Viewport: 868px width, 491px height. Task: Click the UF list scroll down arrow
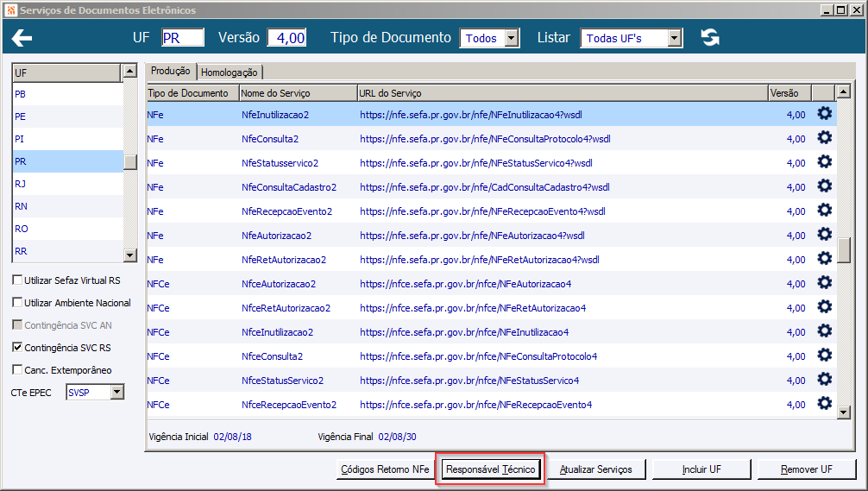coord(130,255)
